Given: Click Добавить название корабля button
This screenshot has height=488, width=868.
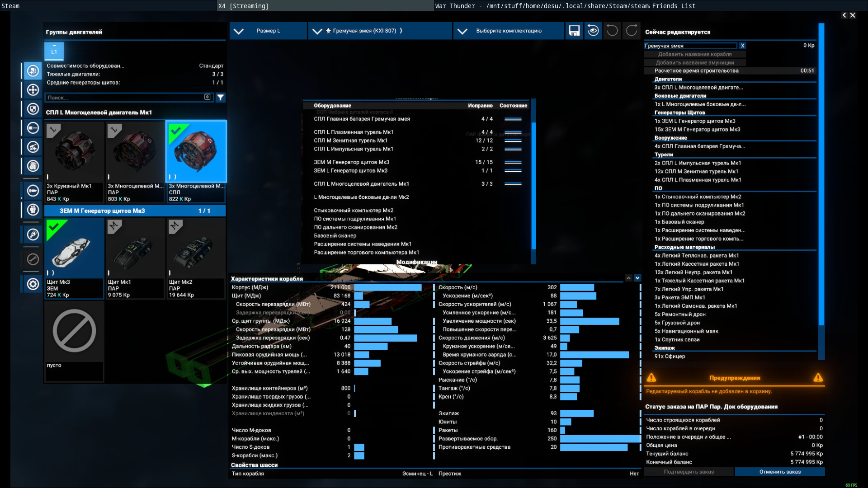Looking at the screenshot, I should point(694,54).
